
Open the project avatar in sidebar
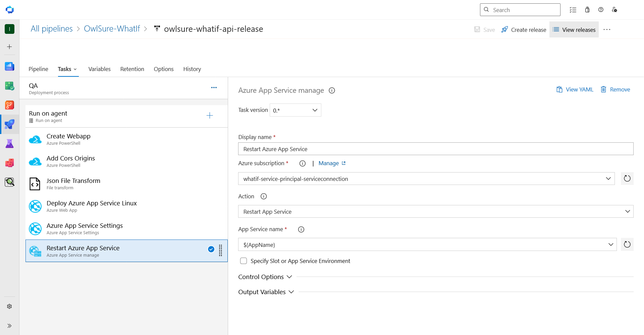pyautogui.click(x=9, y=29)
